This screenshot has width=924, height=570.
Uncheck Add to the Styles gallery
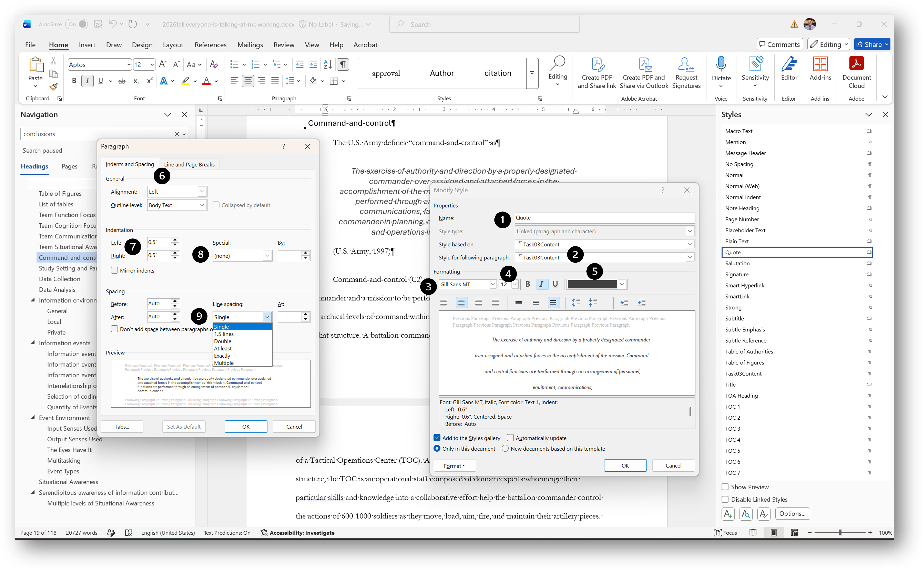click(x=437, y=438)
